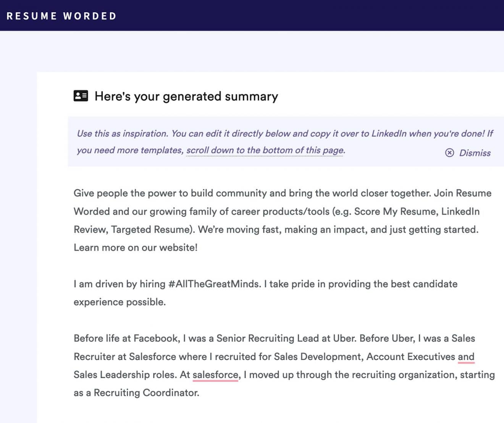Click the phrase "Learn more on our website!"
Screen dimensions: 504x423
coord(135,247)
